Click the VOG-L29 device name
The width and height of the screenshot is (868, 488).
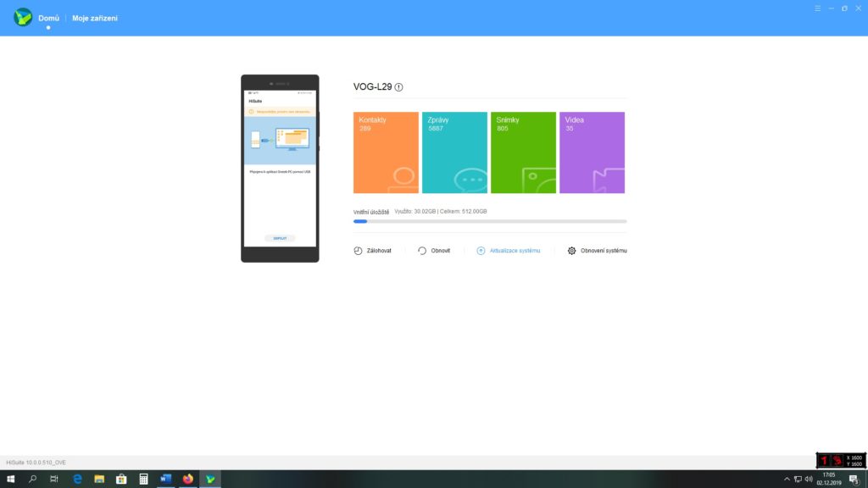[x=373, y=87]
